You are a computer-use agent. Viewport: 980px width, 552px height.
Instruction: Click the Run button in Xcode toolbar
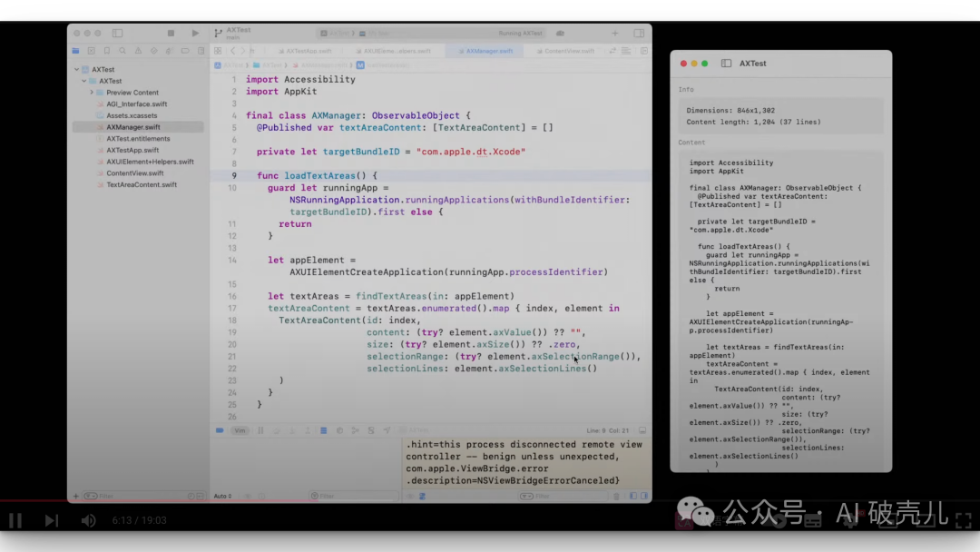pyautogui.click(x=195, y=34)
